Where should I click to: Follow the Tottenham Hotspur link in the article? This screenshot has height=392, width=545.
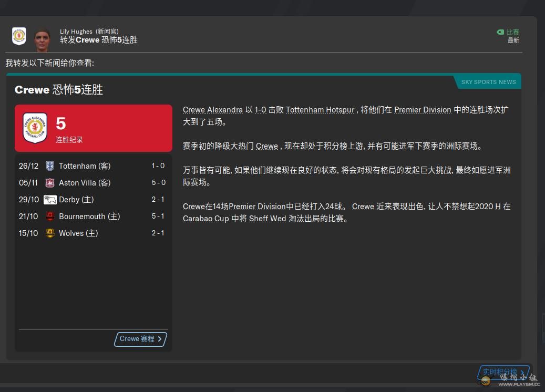(x=320, y=110)
